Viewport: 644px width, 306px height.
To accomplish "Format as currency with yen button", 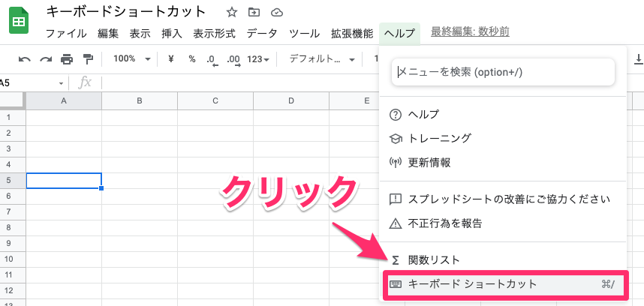I will pos(171,59).
